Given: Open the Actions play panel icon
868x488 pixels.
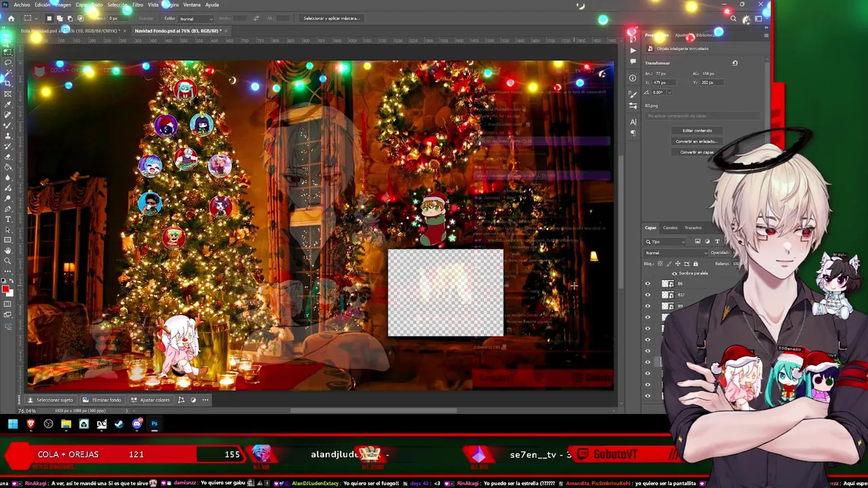Looking at the screenshot, I should 633,50.
